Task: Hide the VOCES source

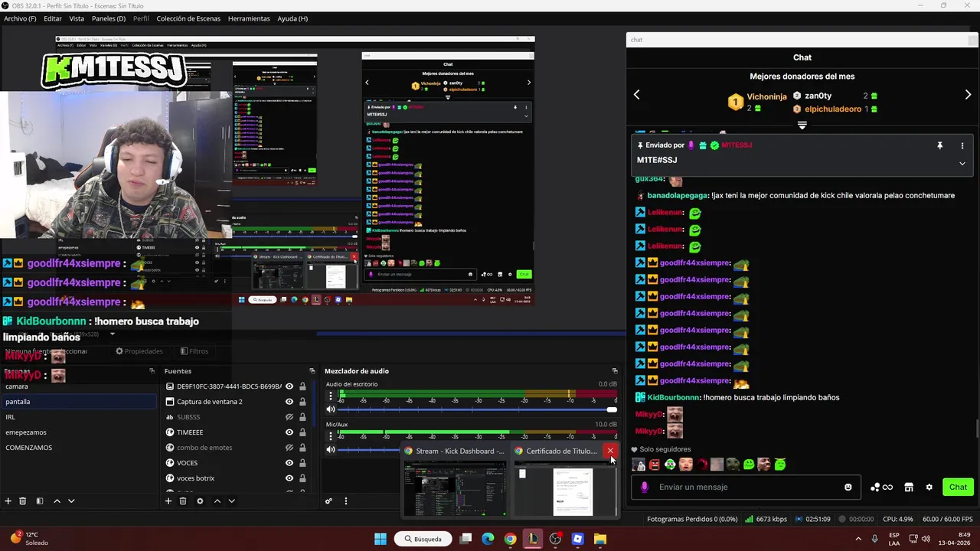Action: pos(289,463)
